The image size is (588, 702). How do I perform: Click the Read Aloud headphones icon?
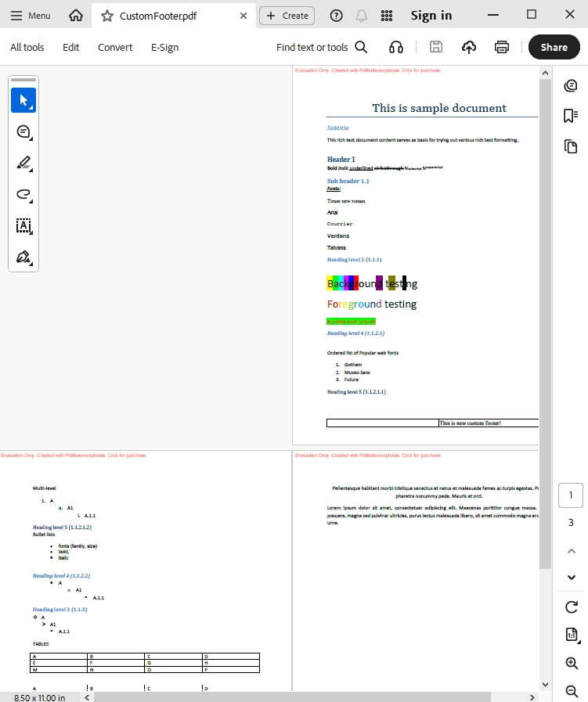tap(396, 47)
